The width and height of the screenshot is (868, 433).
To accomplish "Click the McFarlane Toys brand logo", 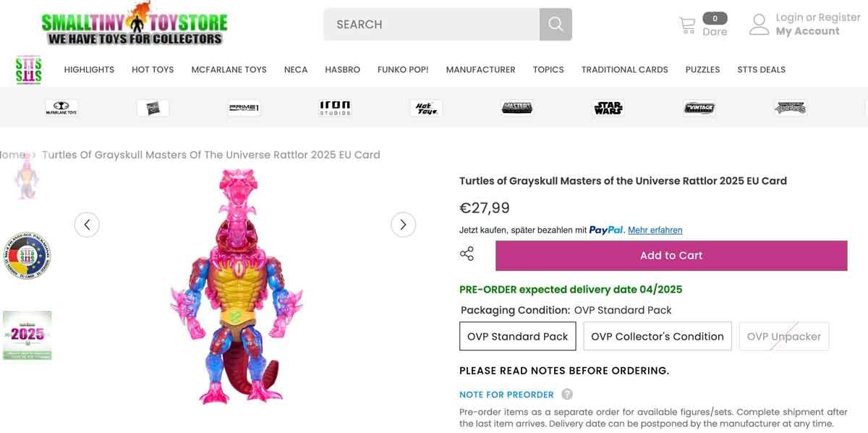I will [x=61, y=107].
